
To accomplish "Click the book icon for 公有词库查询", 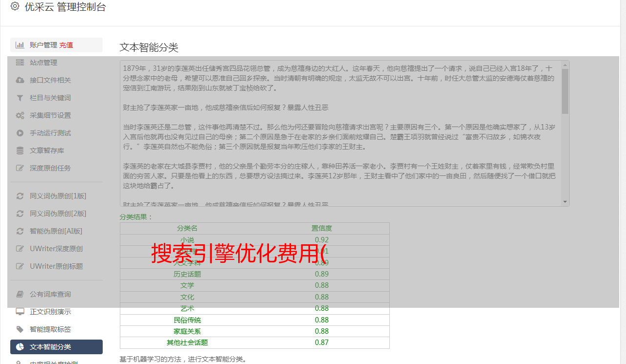I will pyautogui.click(x=20, y=294).
